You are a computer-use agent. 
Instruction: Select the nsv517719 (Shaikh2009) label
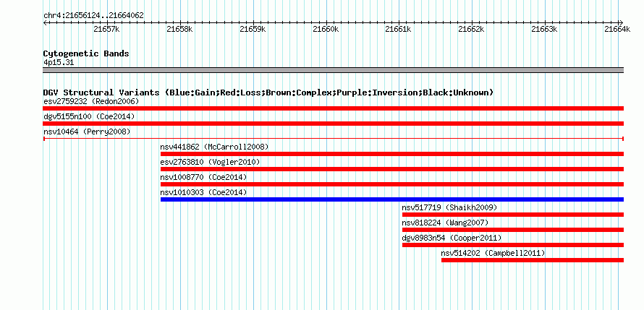tap(449, 207)
